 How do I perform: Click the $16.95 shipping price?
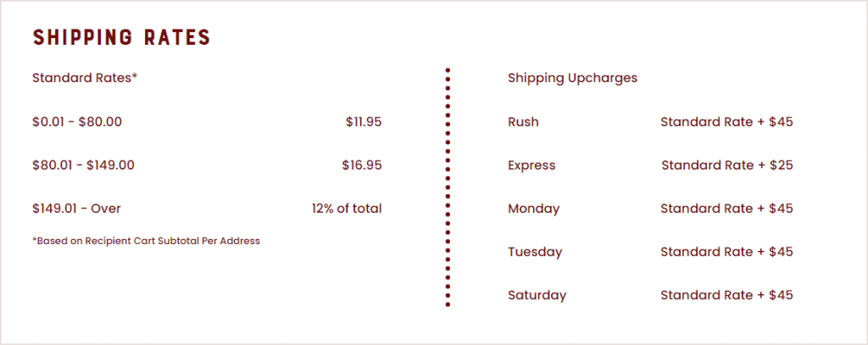[x=362, y=165]
